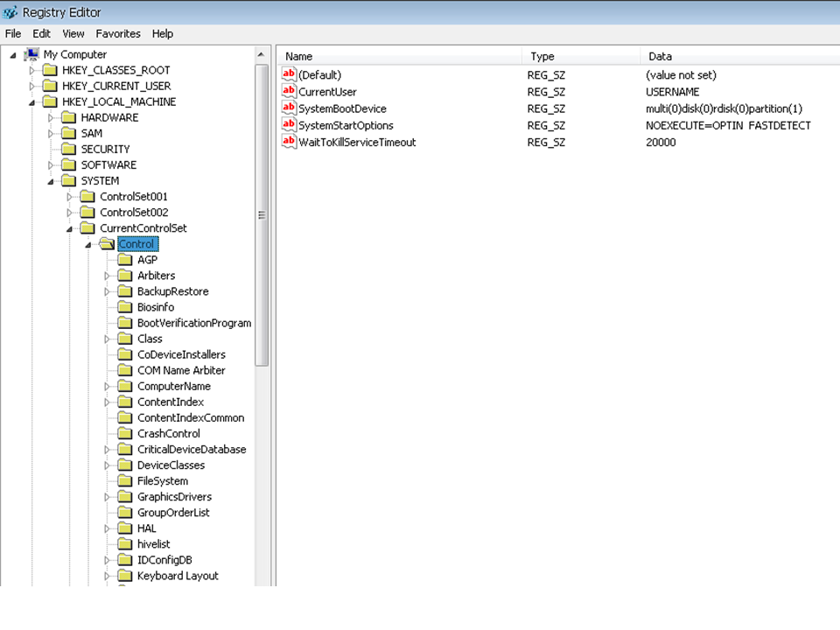Select the CoDeviceInstallers key
Viewport: 840px width, 630px height.
click(x=181, y=354)
